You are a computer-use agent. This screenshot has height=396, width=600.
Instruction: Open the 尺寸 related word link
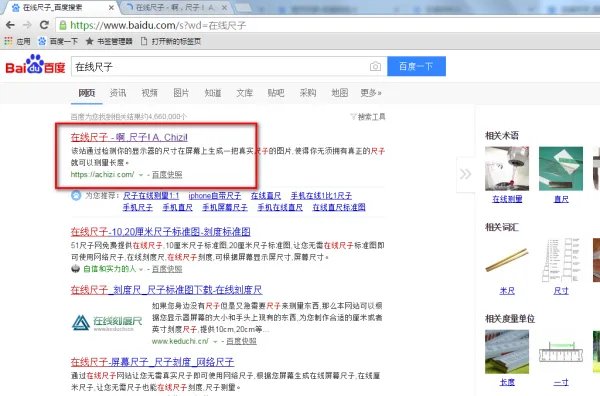pos(561,291)
